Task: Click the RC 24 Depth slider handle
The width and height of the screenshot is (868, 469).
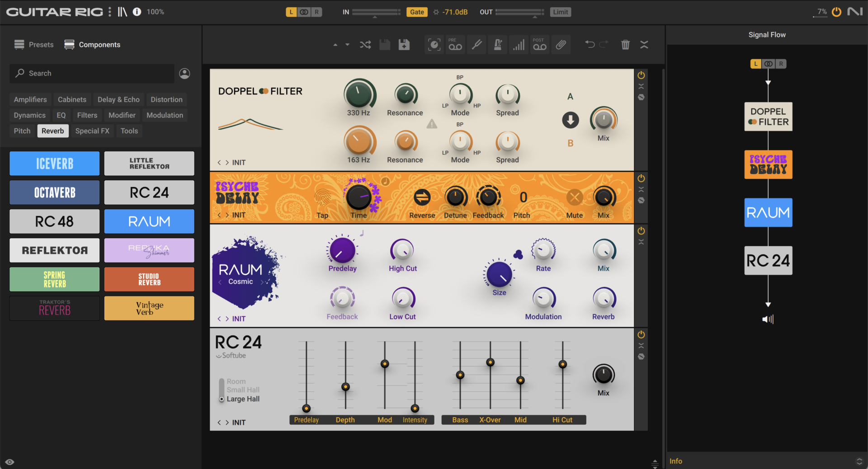Action: 345,387
